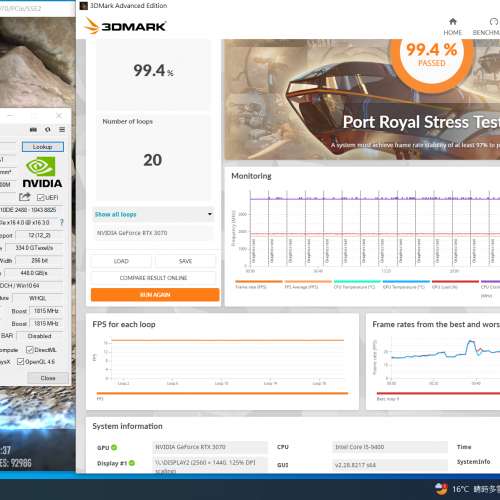The image size is (500, 500).
Task: Click the green check icon next to Display #1
Action: pyautogui.click(x=132, y=463)
